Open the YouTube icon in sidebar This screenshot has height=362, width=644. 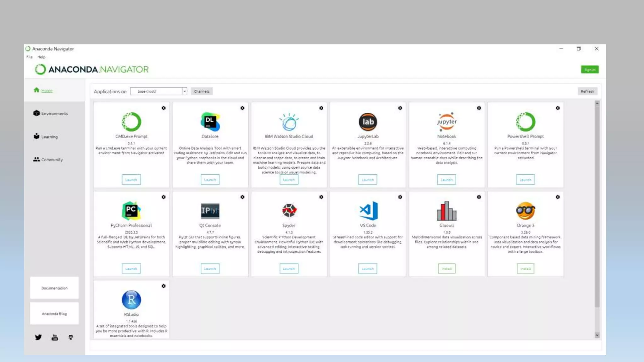tap(55, 337)
